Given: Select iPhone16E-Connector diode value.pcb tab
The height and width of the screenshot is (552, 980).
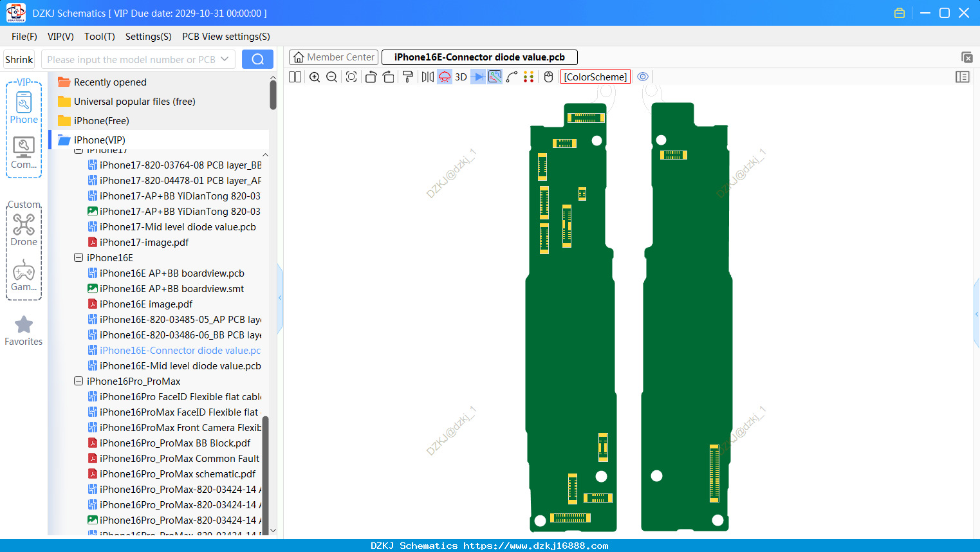Looking at the screenshot, I should coord(479,57).
